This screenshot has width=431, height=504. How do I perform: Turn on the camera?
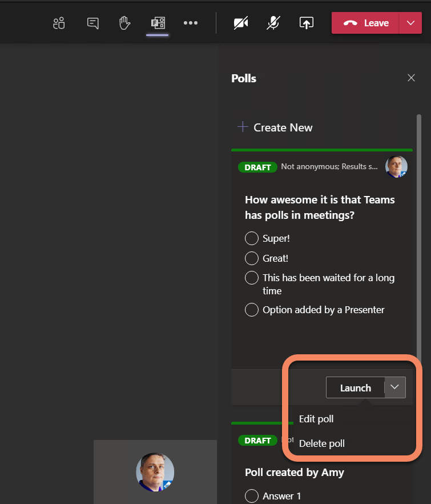click(241, 23)
